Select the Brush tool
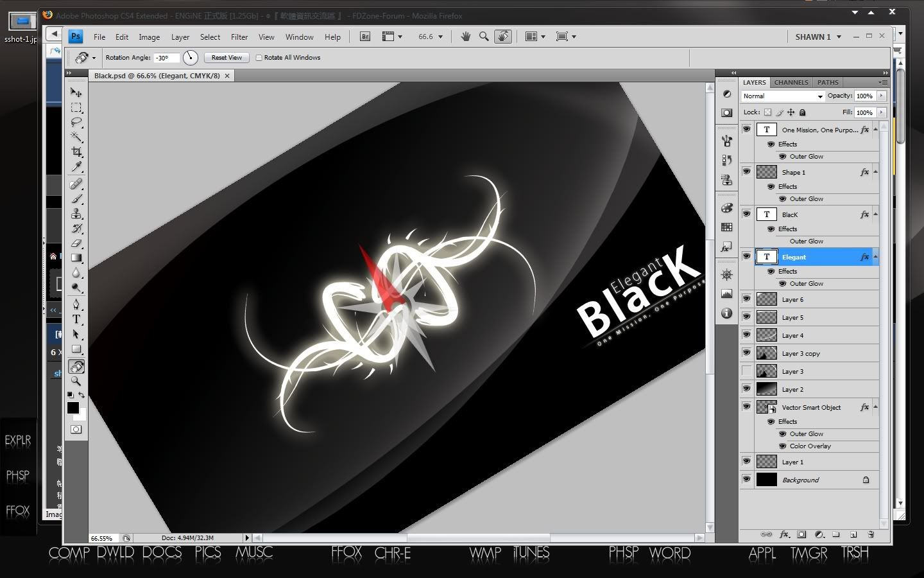Screen dimensions: 924x578 (76, 199)
